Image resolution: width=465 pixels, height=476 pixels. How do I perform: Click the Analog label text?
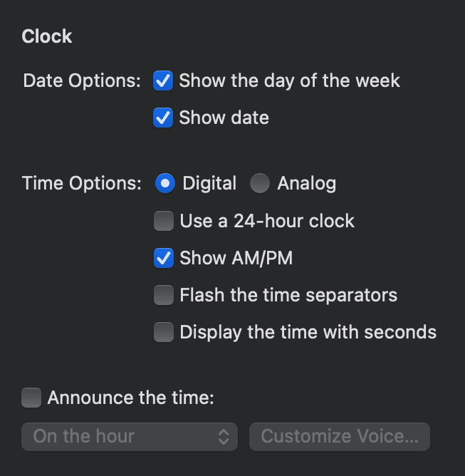click(306, 184)
